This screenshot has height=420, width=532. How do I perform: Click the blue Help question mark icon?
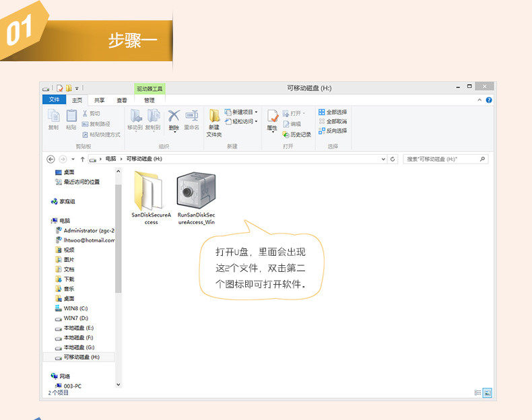click(489, 100)
